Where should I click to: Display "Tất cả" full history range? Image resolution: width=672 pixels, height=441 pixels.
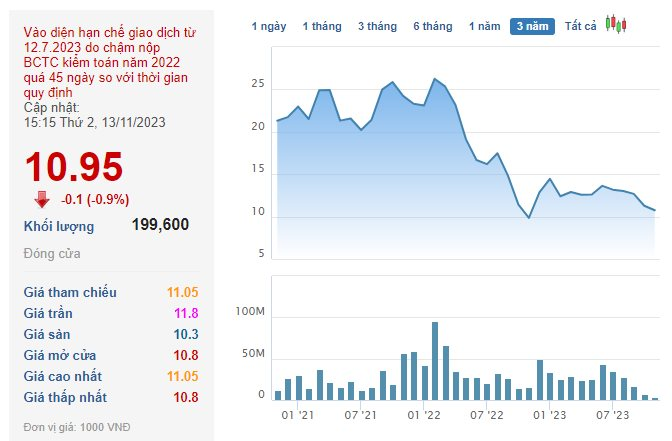pyautogui.click(x=580, y=26)
